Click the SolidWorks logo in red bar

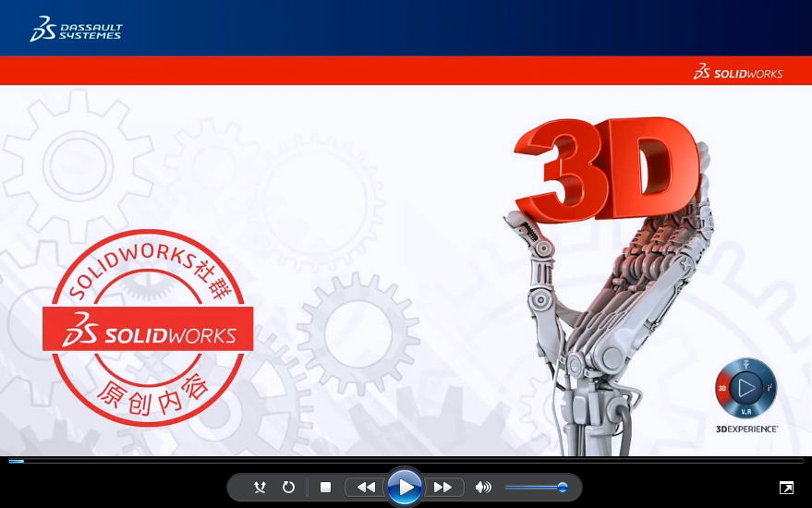[738, 71]
